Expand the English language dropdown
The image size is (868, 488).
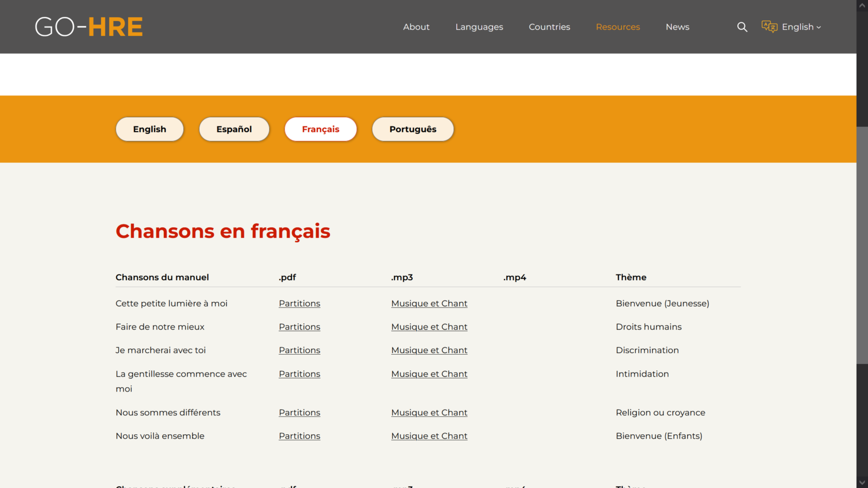click(801, 27)
